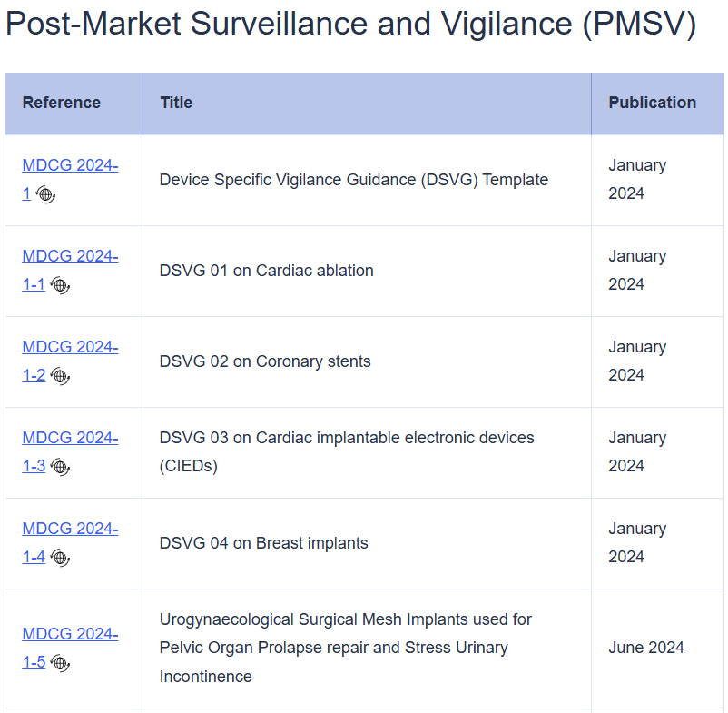Click the DSVG 02 on Coronary stents title

tap(265, 361)
